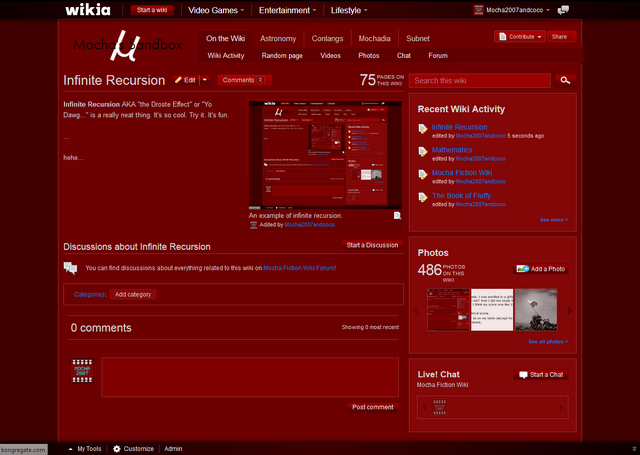
Task: Open the infinite recursion screenshot thumbnail
Action: 325,155
